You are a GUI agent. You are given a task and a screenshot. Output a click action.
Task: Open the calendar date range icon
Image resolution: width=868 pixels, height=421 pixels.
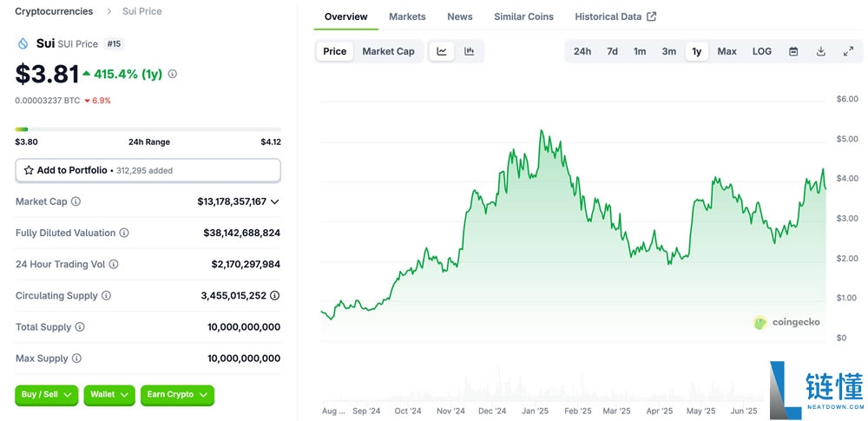point(793,51)
